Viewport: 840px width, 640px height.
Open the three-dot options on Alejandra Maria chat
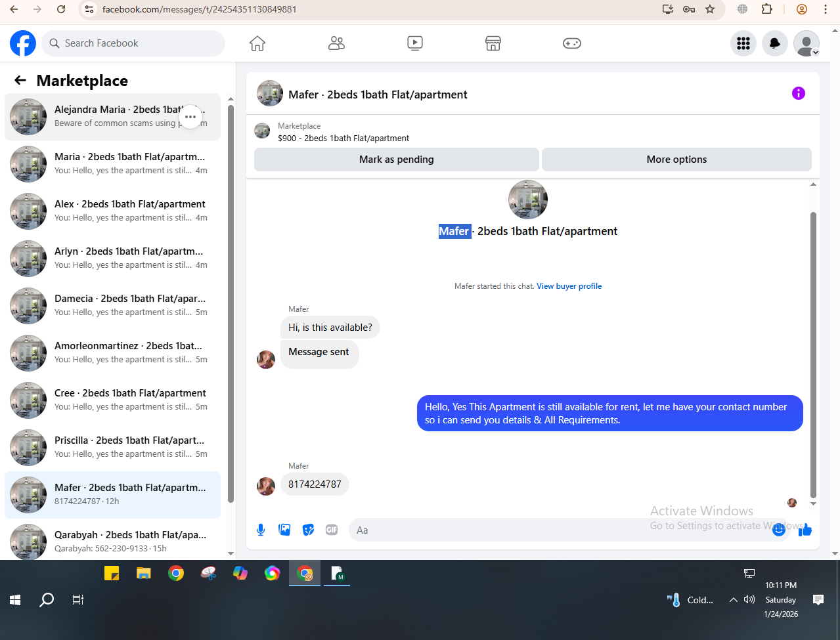tap(190, 117)
